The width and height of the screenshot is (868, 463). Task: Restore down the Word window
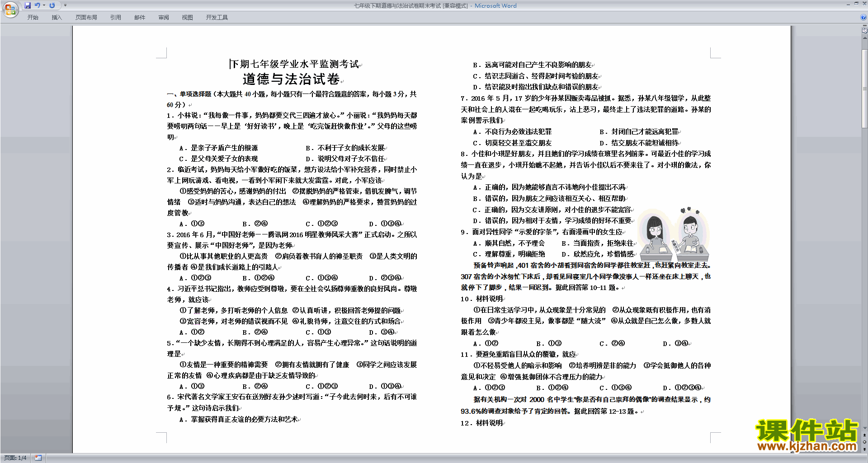[x=856, y=4]
